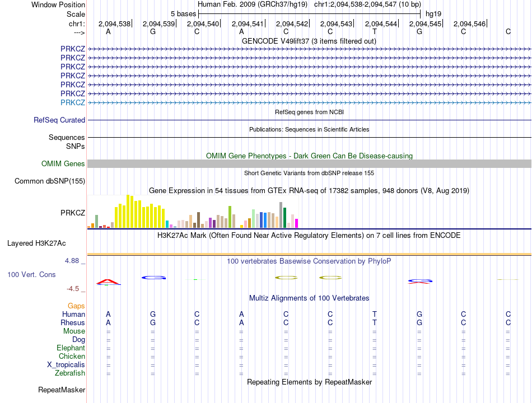Select the Rhesus alignment row label
Viewport: 532px width, 403px height.
click(x=73, y=323)
